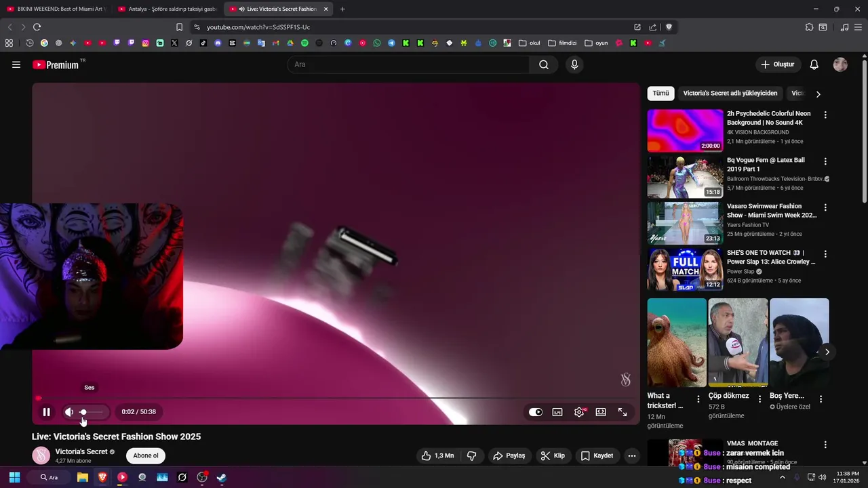Viewport: 868px width, 488px height.
Task: Click the taskbar clock showing 11:38 PM
Action: point(848,477)
